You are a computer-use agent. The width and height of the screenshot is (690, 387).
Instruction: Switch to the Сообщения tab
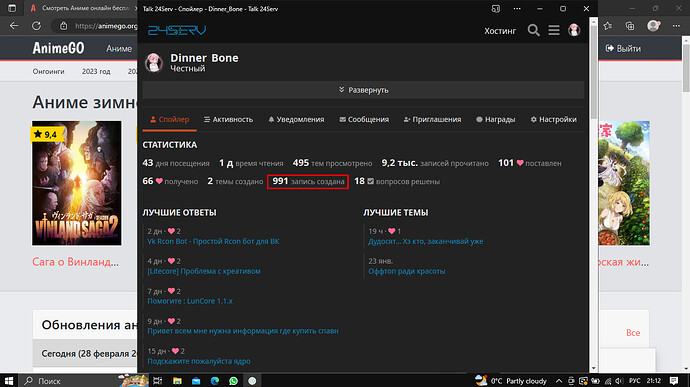point(364,119)
